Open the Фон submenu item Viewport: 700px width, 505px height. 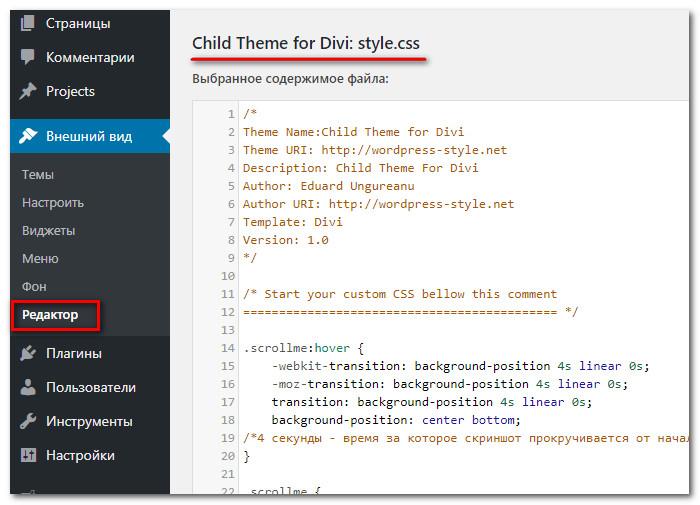click(x=34, y=286)
